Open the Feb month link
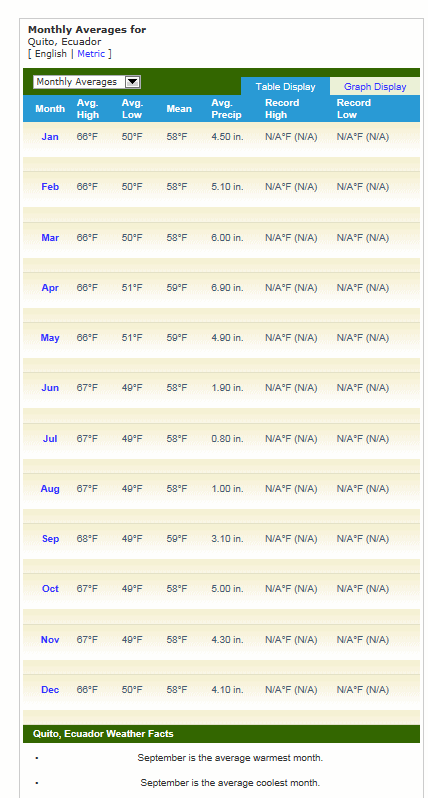Viewport: 428px width, 798px height. point(50,187)
